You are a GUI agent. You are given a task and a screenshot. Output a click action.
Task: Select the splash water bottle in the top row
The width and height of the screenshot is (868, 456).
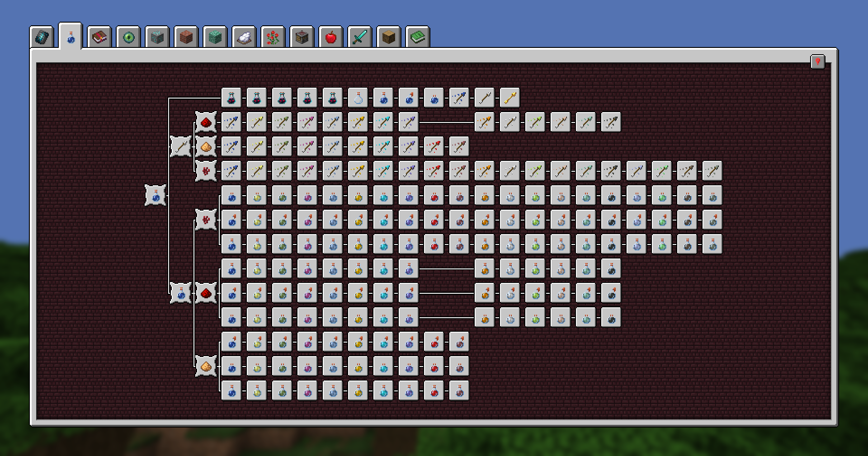coord(409,98)
